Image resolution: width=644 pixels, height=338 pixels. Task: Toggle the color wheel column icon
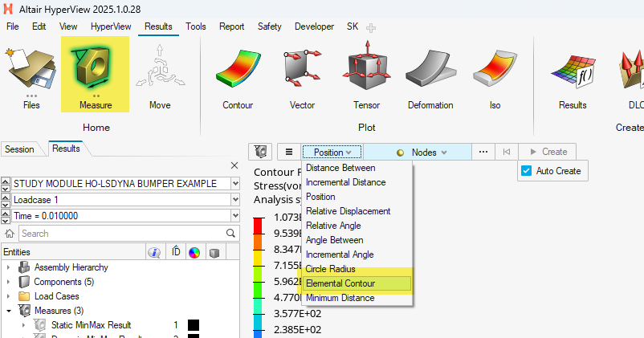(194, 252)
